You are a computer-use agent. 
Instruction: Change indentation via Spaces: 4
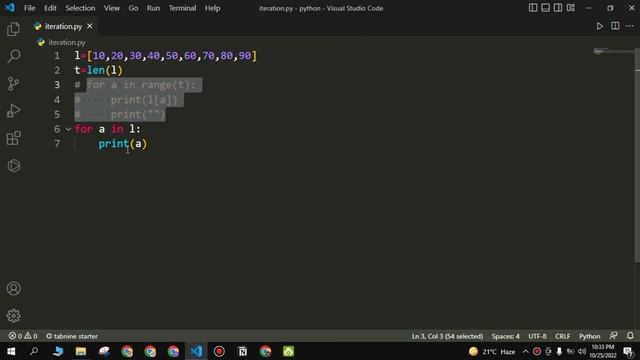click(505, 336)
